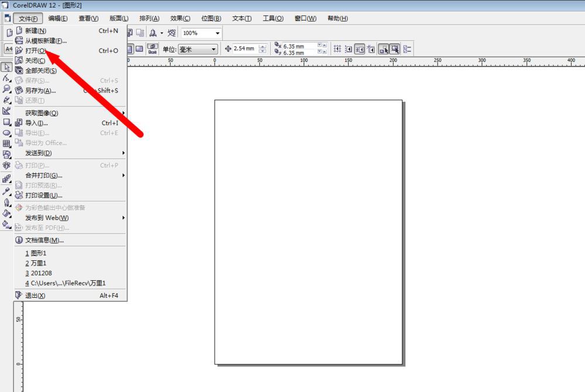Select the Text tool
Image resolution: width=585 pixels, height=392 pixels.
(x=7, y=166)
